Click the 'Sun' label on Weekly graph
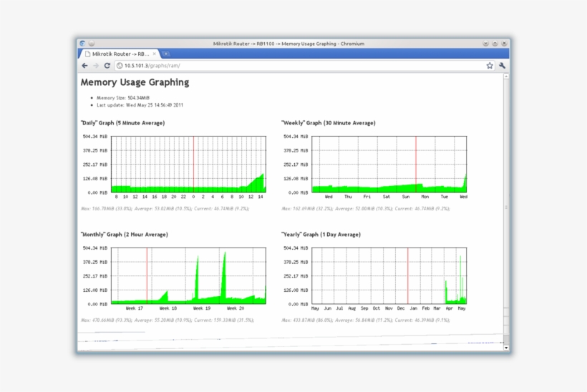The height and width of the screenshot is (392, 587). click(406, 197)
